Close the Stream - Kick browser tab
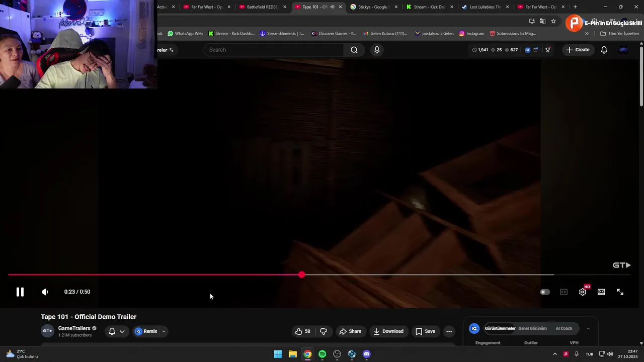644x362 pixels. pyautogui.click(x=451, y=7)
